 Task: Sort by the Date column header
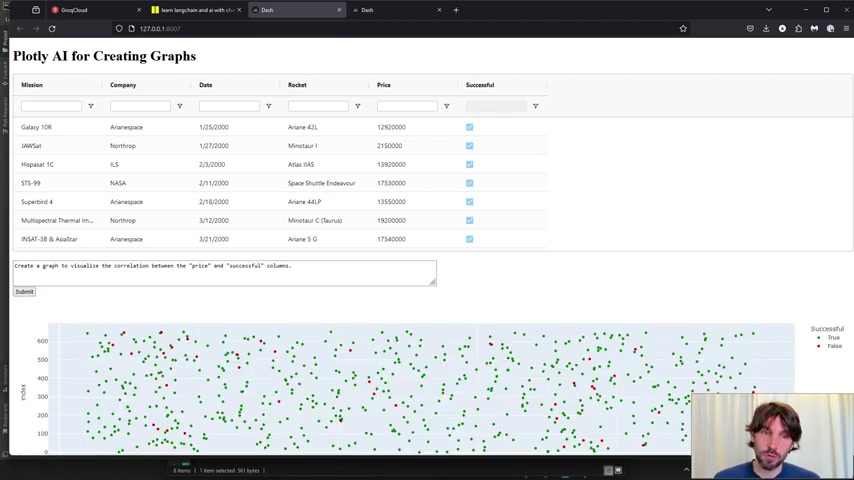coord(205,85)
